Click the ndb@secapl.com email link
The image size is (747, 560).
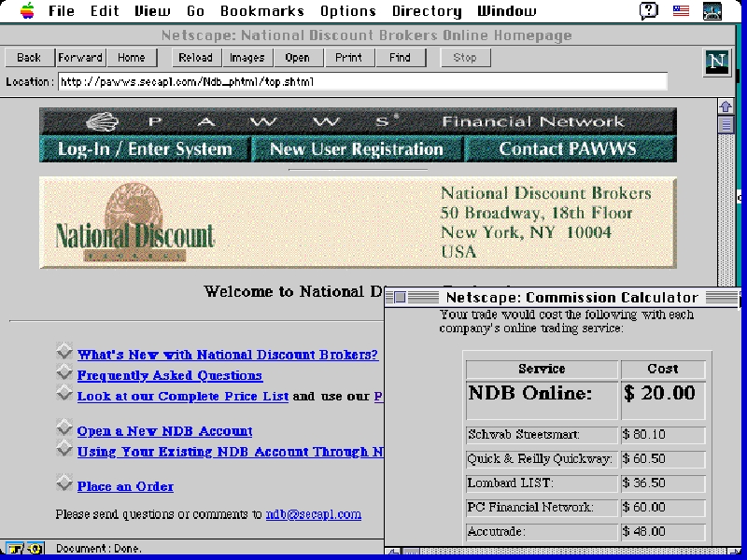(x=314, y=514)
